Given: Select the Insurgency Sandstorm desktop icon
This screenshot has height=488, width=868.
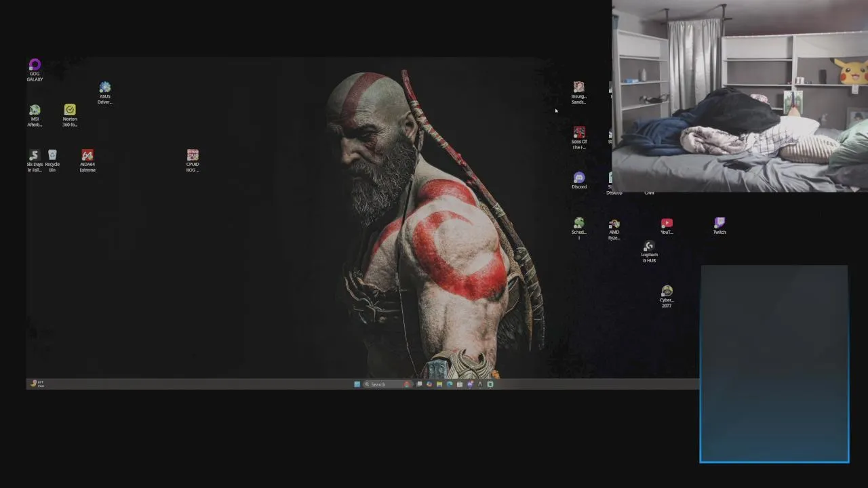Looking at the screenshot, I should [578, 94].
